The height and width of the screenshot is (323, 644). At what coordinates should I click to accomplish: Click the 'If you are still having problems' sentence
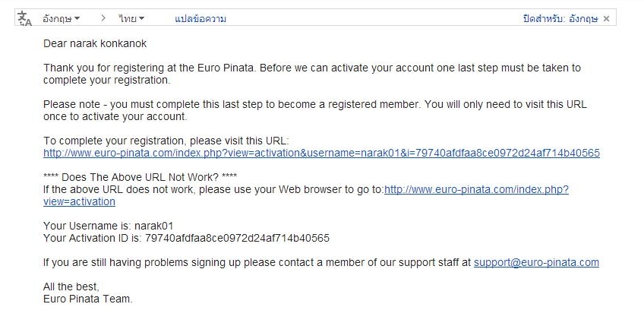point(257,262)
